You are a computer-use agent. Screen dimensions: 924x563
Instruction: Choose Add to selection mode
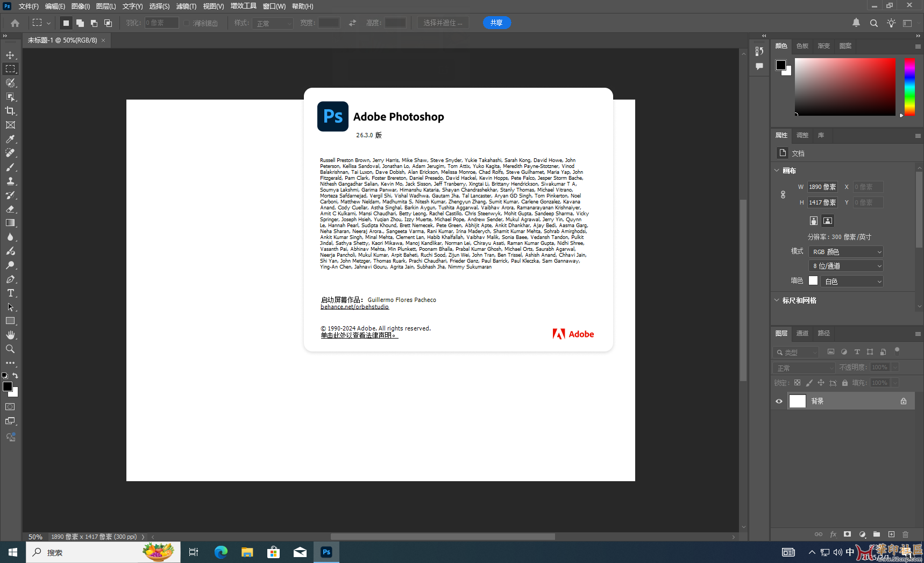80,23
